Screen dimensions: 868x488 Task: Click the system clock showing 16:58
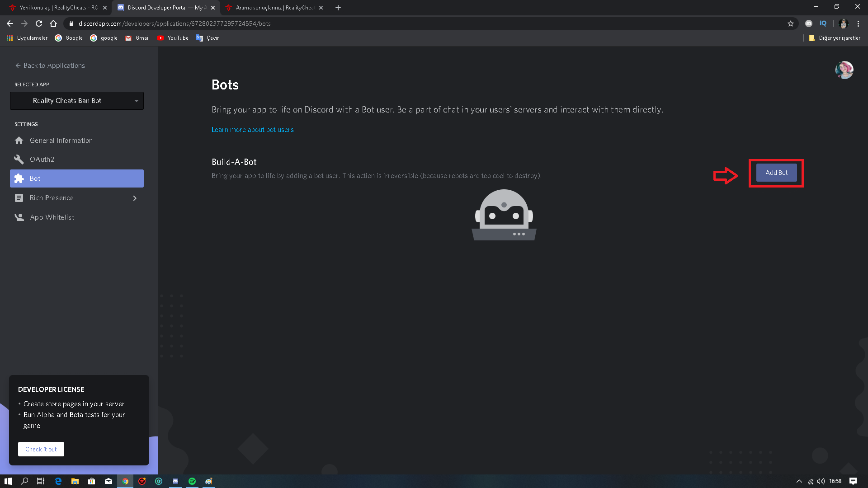click(835, 481)
